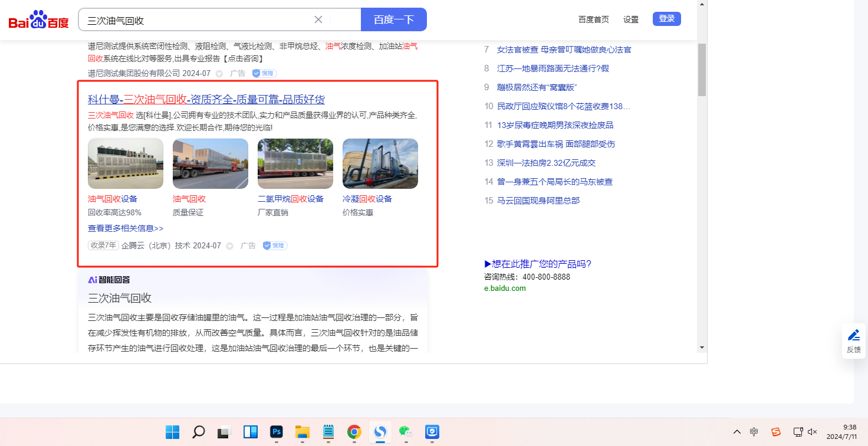This screenshot has width=868, height=446.
Task: Clear the search box with X icon
Action: point(318,19)
